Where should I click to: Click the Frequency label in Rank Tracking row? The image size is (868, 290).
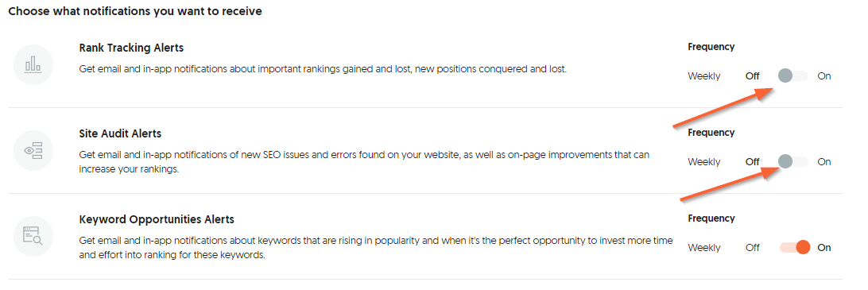711,47
